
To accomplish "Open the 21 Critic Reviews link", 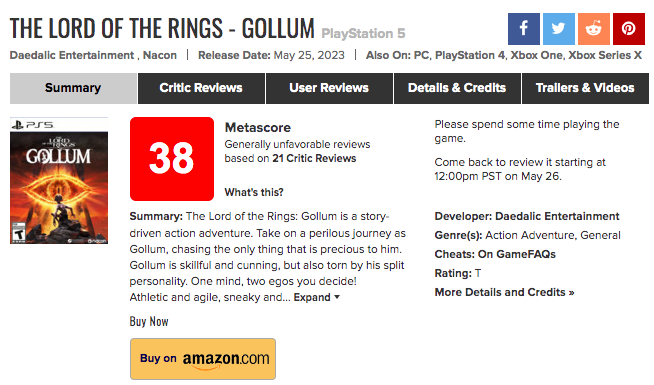I will pyautogui.click(x=314, y=159).
